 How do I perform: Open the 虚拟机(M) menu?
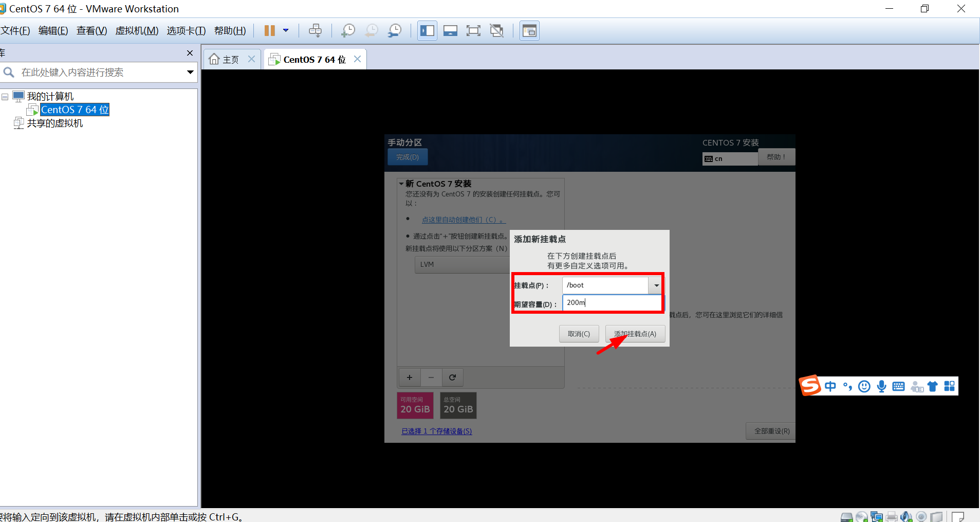pyautogui.click(x=137, y=31)
